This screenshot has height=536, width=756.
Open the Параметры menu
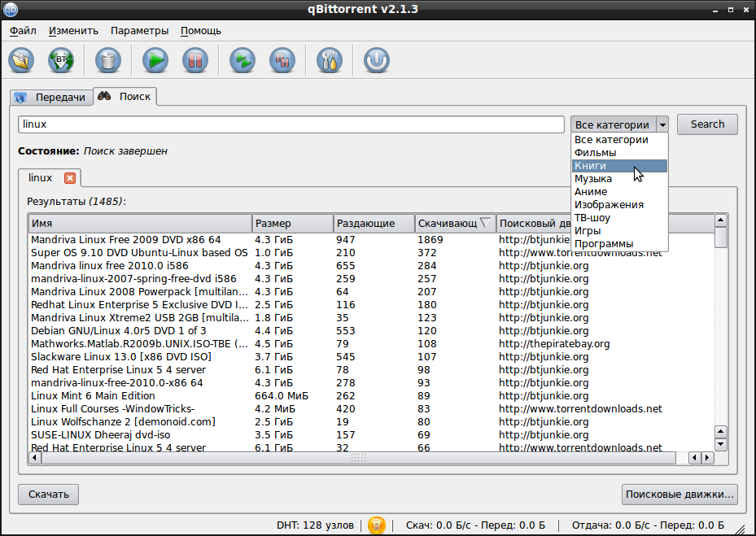pyautogui.click(x=139, y=31)
